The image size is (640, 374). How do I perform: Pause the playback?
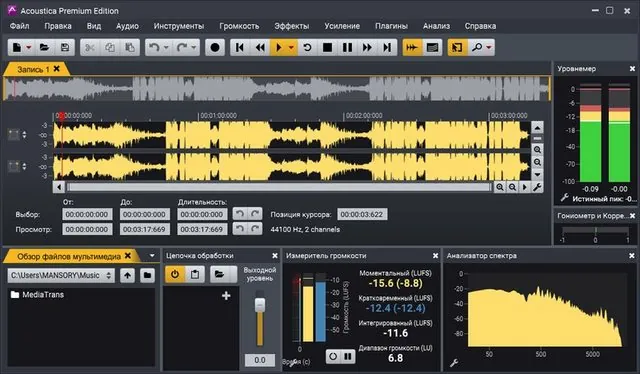[x=347, y=47]
